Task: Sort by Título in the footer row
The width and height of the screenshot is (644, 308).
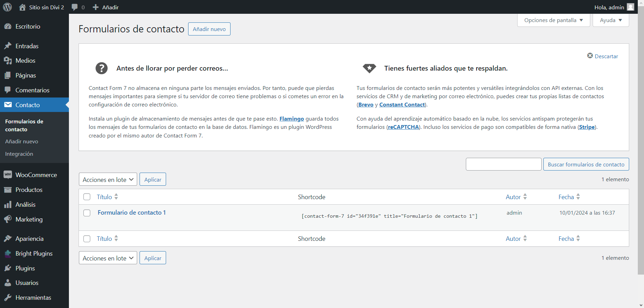Action: [107, 238]
